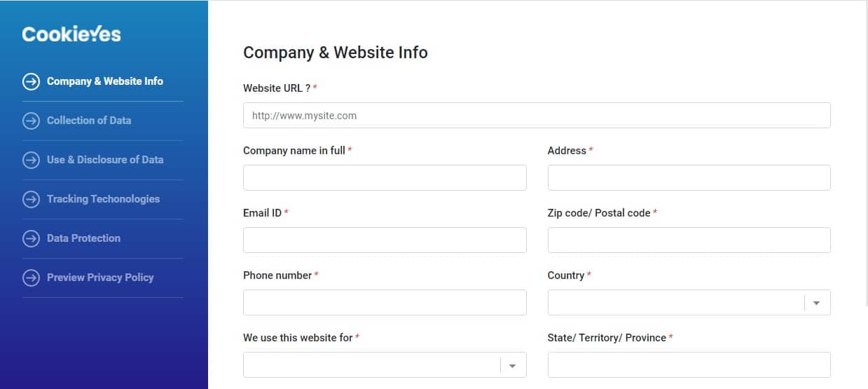This screenshot has width=868, height=389.
Task: Click arrow icon next to Use & Disclosure of Data
Action: point(31,160)
